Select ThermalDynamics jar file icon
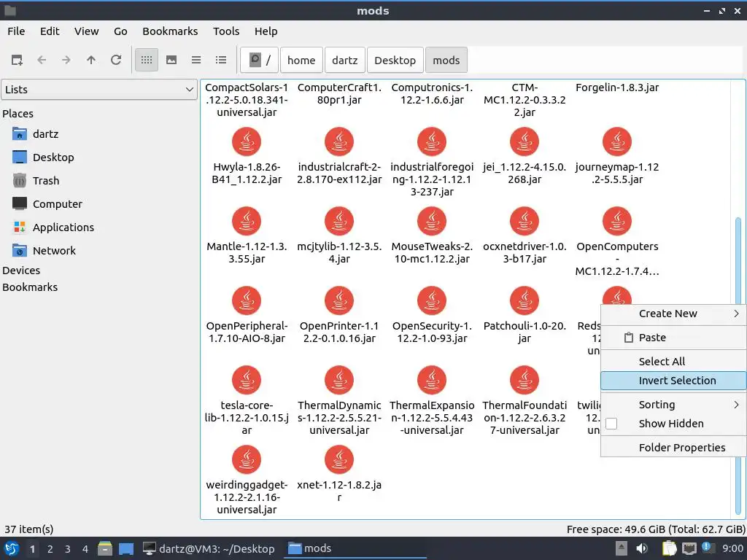Viewport: 747px width, 560px height. (x=339, y=380)
